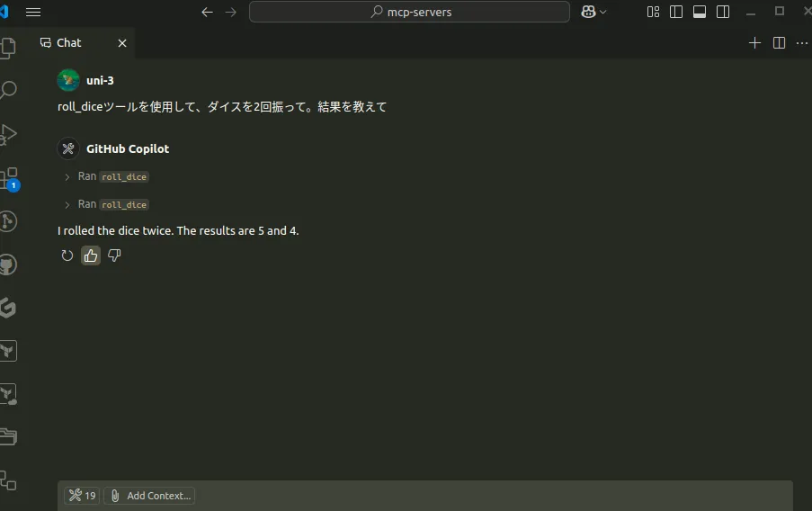Open the application hamburger menu

click(x=33, y=12)
